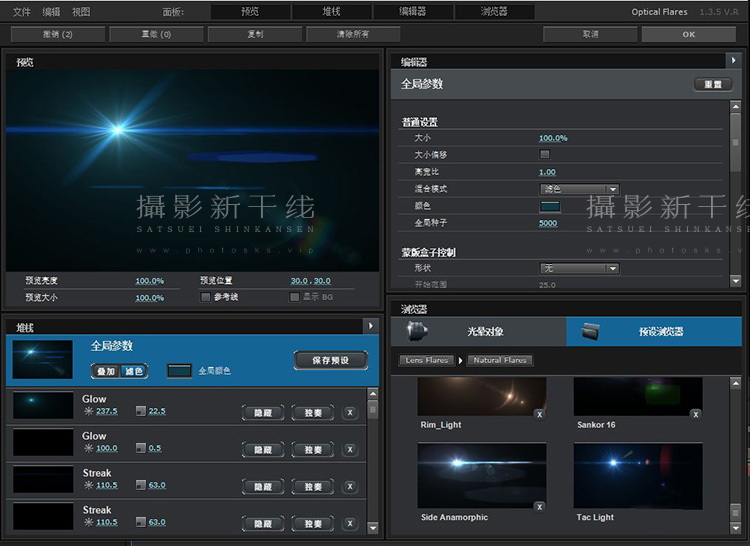Screen dimensions: 750x546
Task: Click the editor scrollbar down arrow
Action: click(736, 281)
